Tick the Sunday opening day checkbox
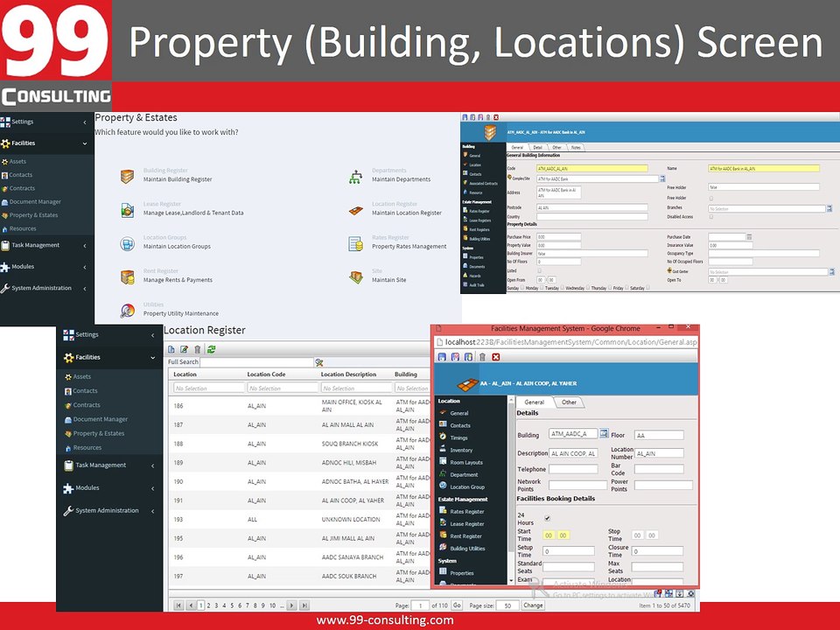Screen dimensions: 840x630 pyautogui.click(x=522, y=288)
